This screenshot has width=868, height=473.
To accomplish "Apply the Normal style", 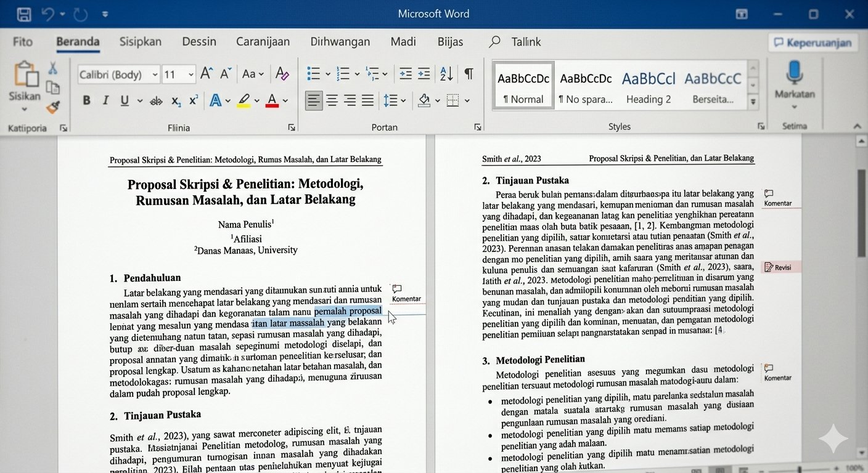I will point(523,86).
